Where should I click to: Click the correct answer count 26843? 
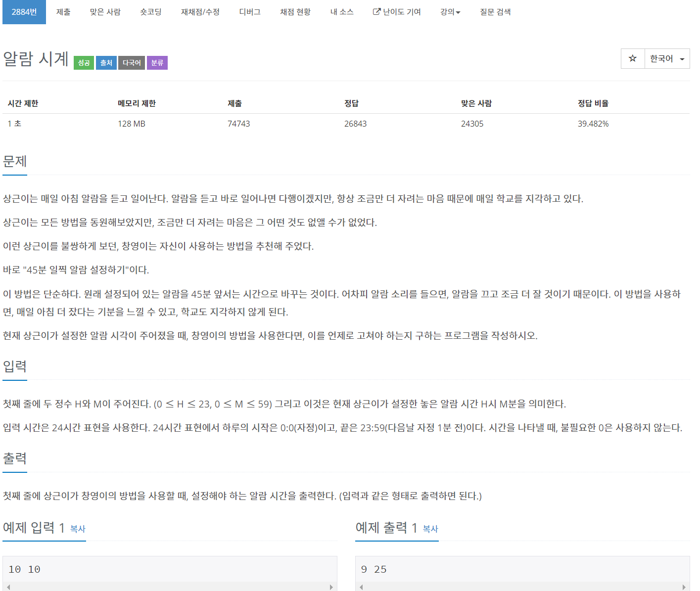(x=355, y=124)
